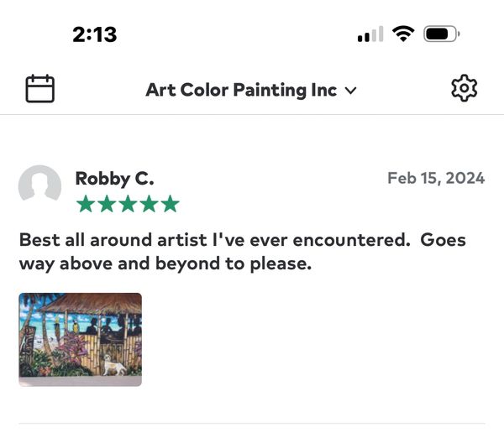This screenshot has width=504, height=433.
Task: Tap the Feb 15, 2024 review date
Action: point(436,178)
